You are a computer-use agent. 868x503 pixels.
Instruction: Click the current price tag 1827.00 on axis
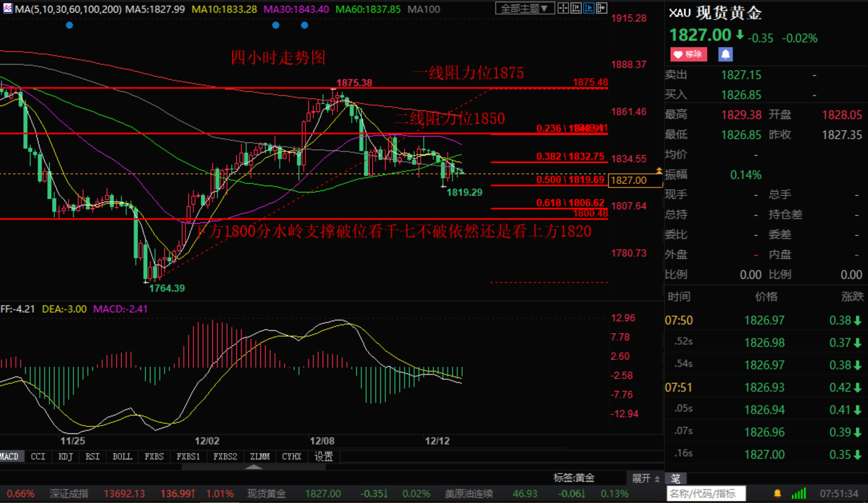[635, 181]
